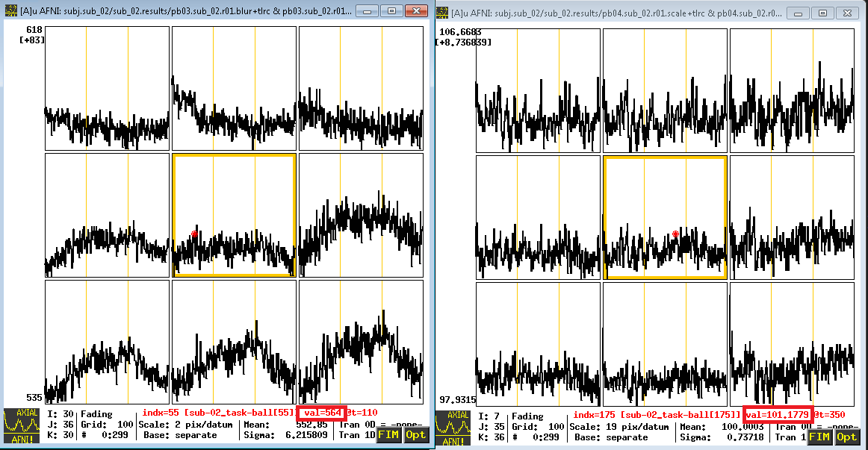Open the Opt menu in right graph window

(x=846, y=437)
